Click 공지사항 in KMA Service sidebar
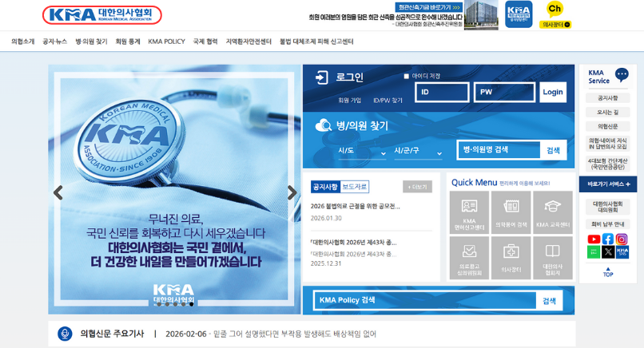The image size is (644, 348). tap(608, 98)
